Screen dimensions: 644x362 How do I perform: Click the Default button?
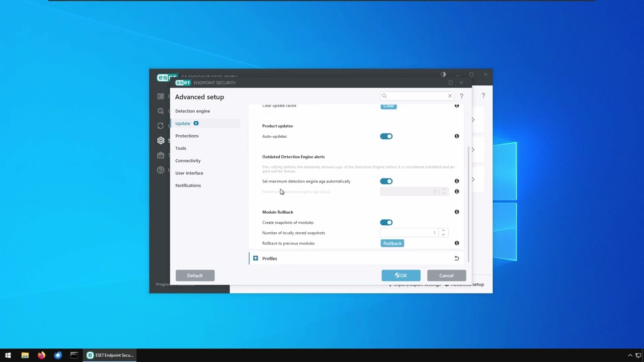195,276
